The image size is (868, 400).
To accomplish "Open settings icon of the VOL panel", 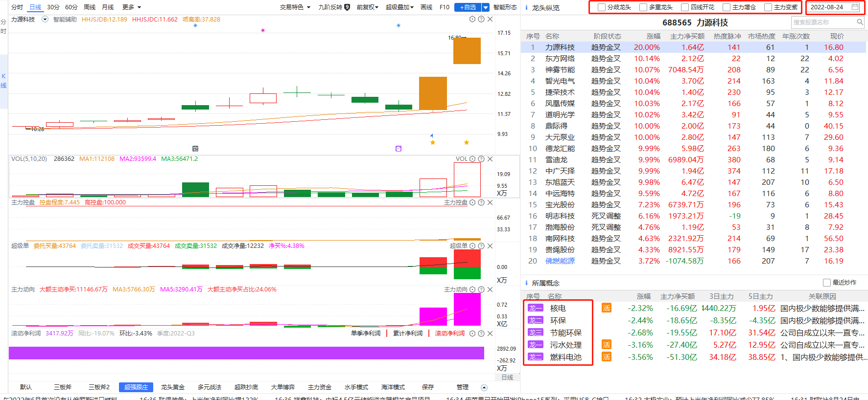I will [472, 159].
